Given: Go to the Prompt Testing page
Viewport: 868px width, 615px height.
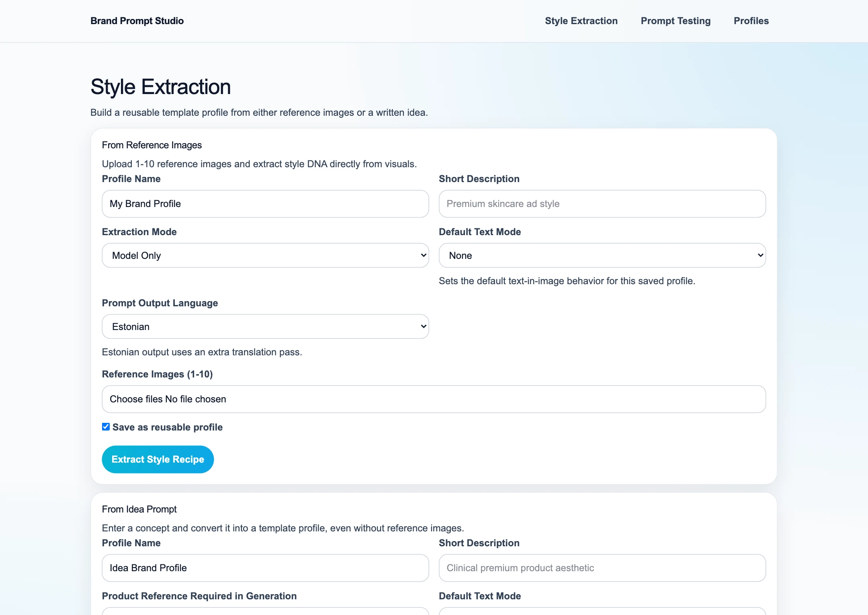Looking at the screenshot, I should point(676,21).
